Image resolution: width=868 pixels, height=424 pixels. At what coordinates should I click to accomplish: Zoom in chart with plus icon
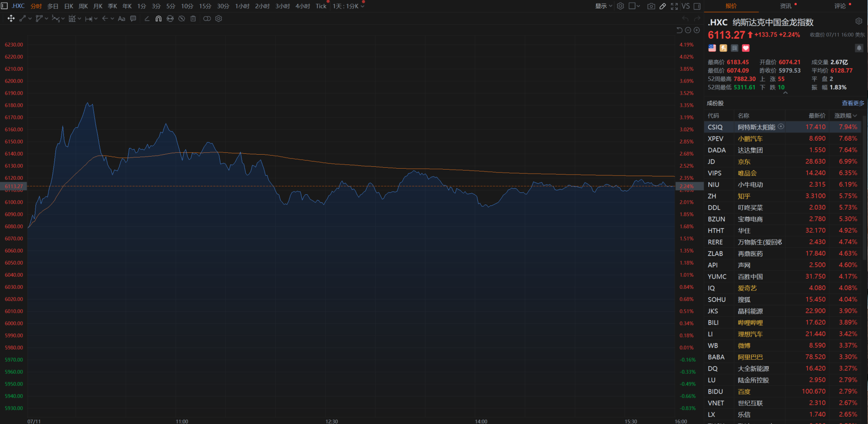tap(697, 30)
